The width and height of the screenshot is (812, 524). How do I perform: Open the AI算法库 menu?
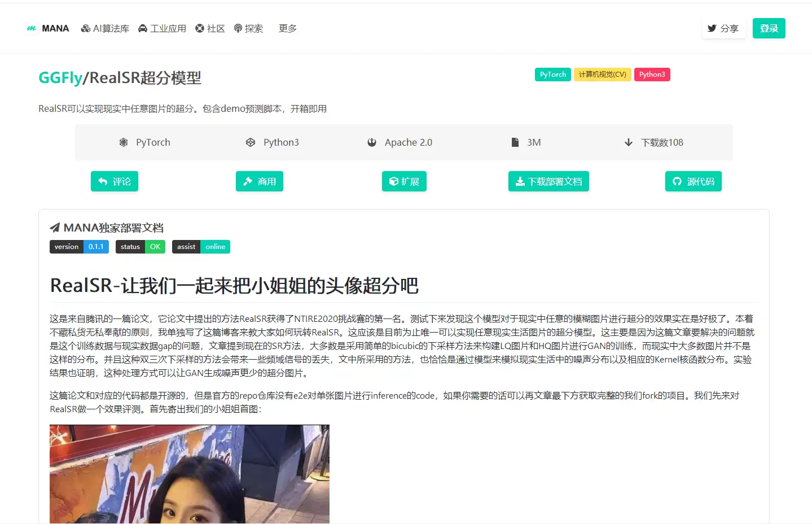click(x=105, y=28)
